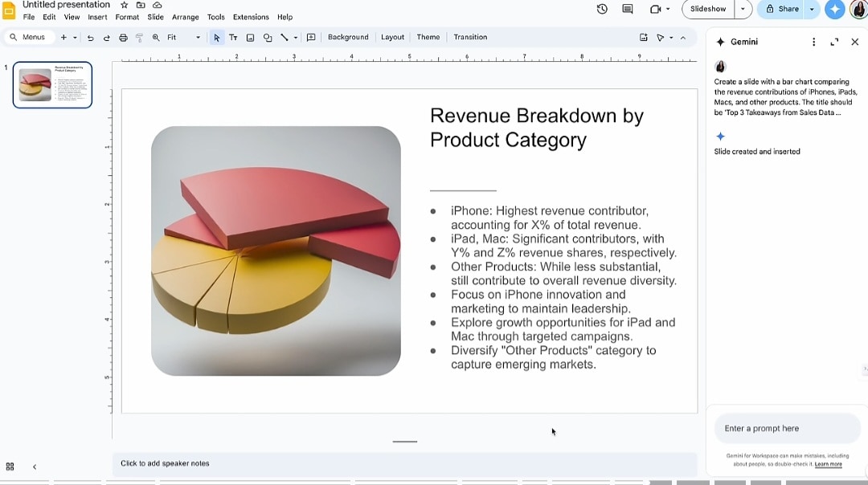
Task: Click the Revenue Breakdown by Product Category title
Action: coord(536,128)
